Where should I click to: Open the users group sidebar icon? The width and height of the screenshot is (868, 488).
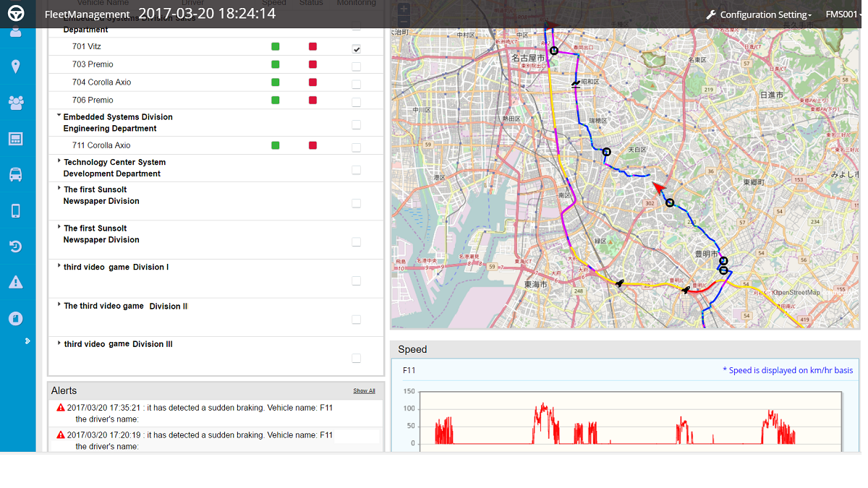click(x=15, y=103)
